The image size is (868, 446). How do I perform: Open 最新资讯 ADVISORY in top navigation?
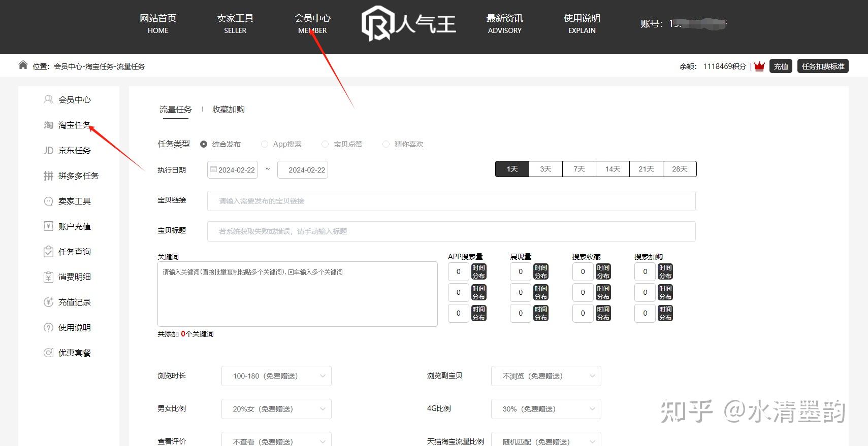tap(505, 23)
